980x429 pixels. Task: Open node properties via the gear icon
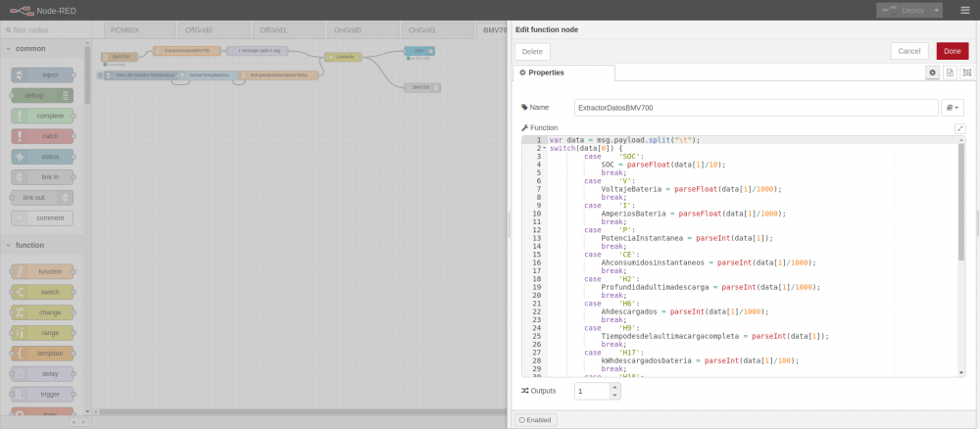[x=933, y=73]
